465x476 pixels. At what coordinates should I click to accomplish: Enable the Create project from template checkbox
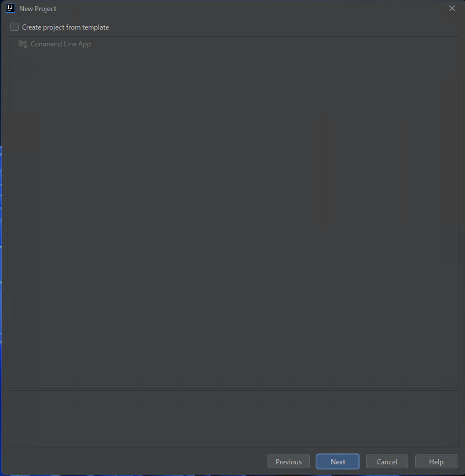tap(14, 27)
